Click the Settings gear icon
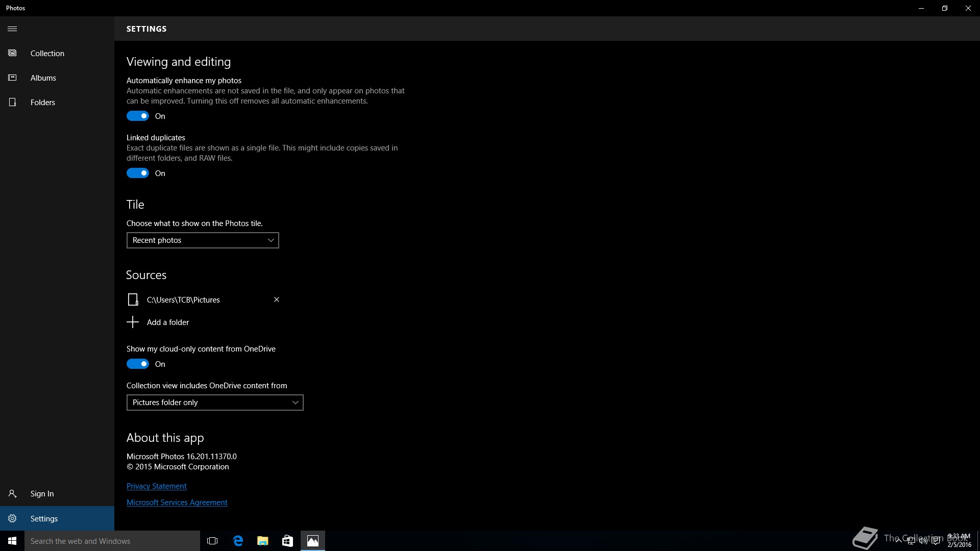The image size is (980, 551). pyautogui.click(x=12, y=518)
